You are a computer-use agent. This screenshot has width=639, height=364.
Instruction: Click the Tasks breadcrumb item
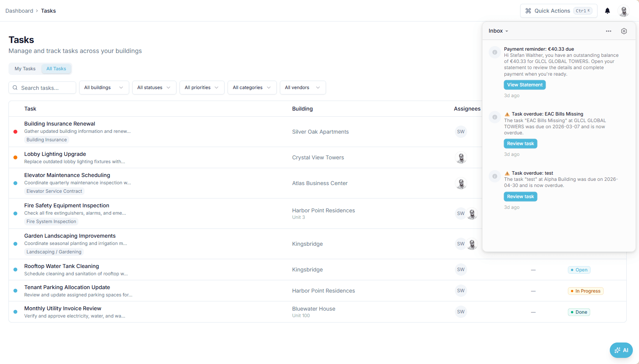[48, 11]
